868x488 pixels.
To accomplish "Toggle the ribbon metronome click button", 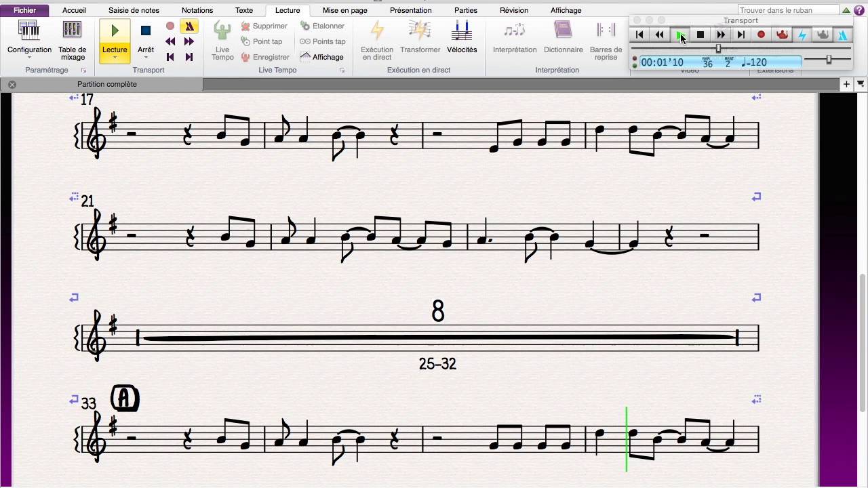I will 189,26.
